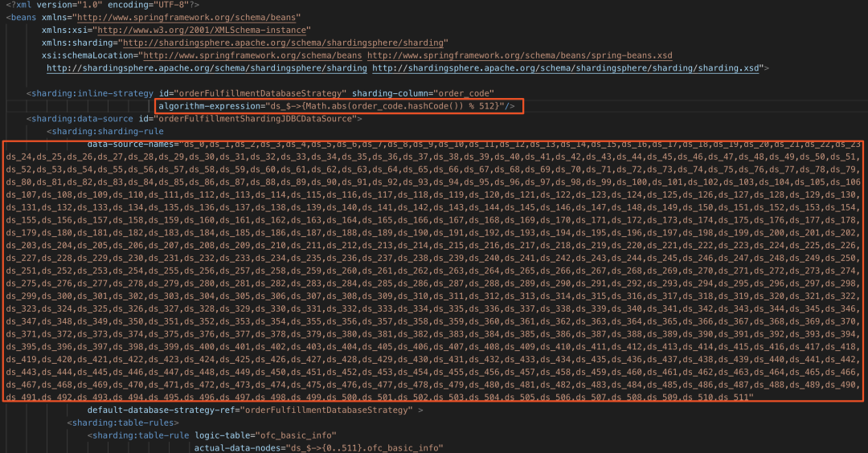
Task: Click the sharding:sharding-rule tag
Action: (x=105, y=131)
